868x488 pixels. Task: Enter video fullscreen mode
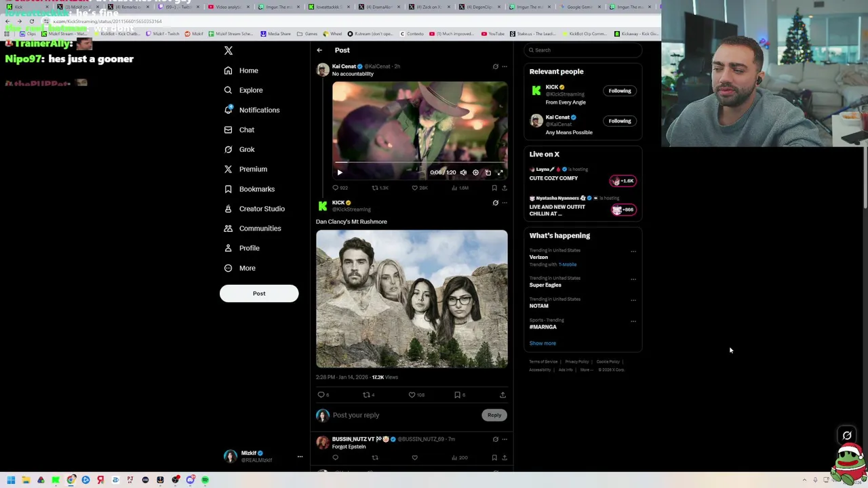pyautogui.click(x=500, y=172)
